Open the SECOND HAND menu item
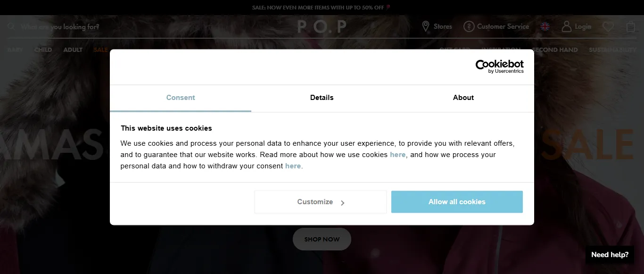Viewport: 644px width, 274px height. tap(555, 50)
